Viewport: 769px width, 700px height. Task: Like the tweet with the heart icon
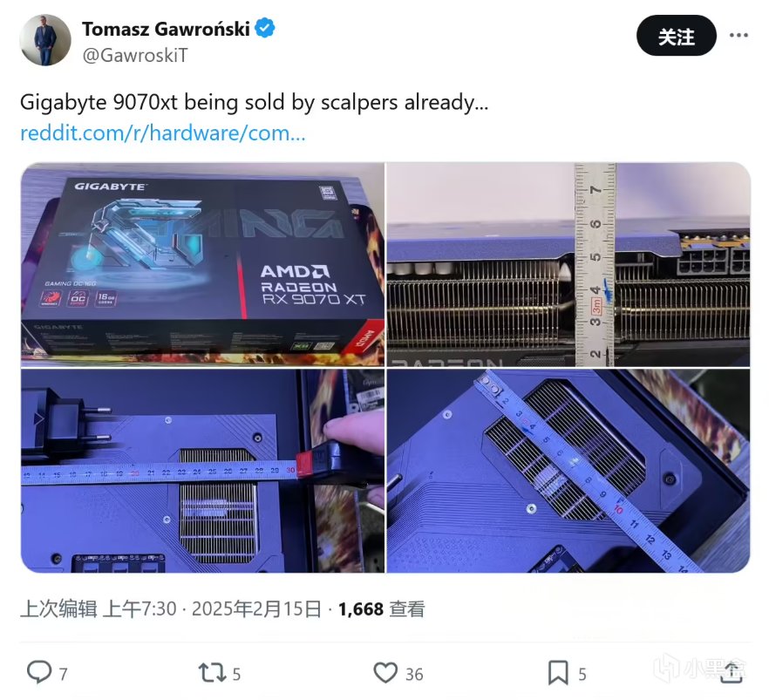point(385,673)
